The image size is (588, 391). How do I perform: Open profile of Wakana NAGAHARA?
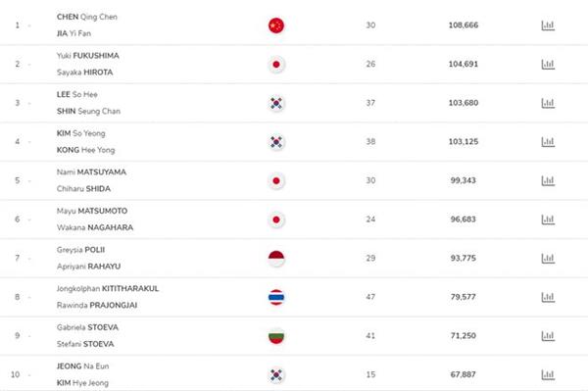[95, 227]
